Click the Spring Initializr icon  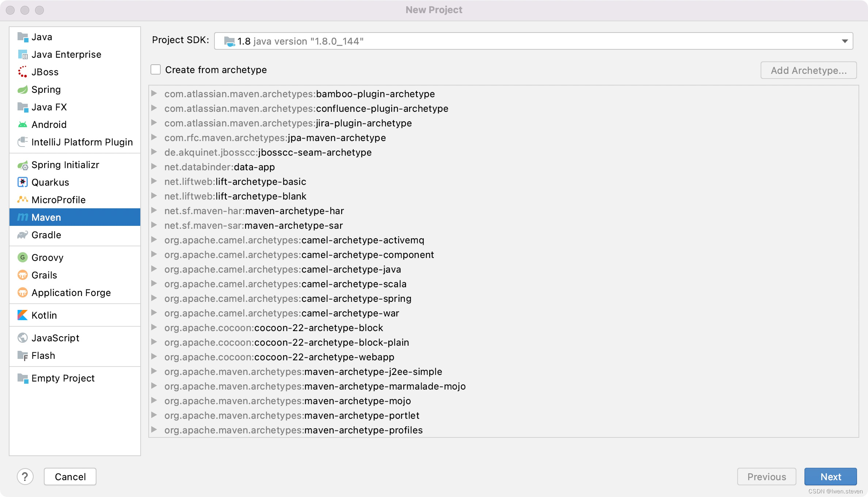click(23, 165)
